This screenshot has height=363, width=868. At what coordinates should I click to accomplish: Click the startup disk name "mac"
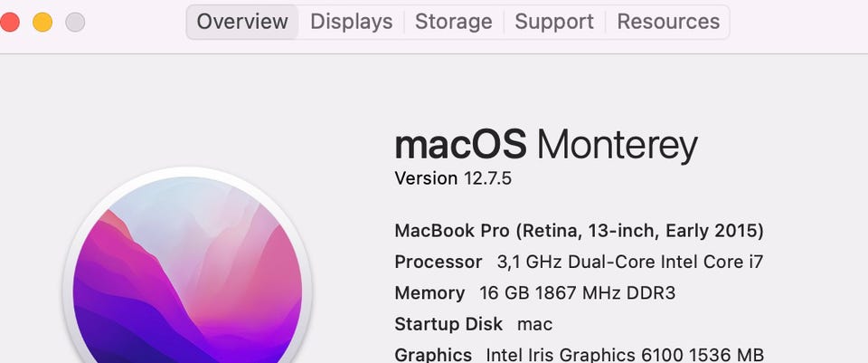point(534,324)
